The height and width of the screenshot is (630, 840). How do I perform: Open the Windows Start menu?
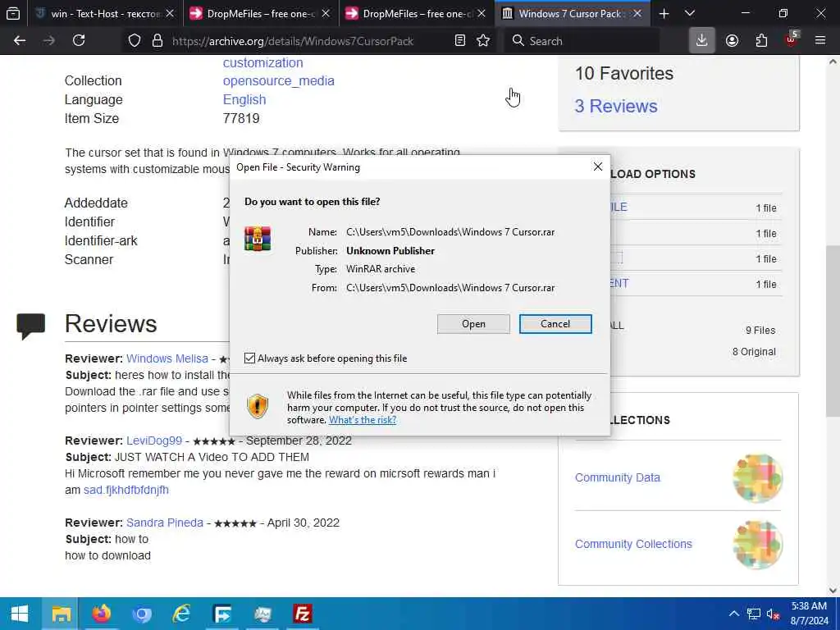pyautogui.click(x=20, y=614)
